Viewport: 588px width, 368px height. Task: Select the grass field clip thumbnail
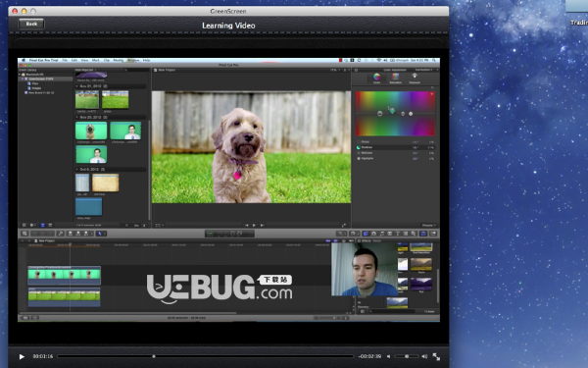point(115,99)
